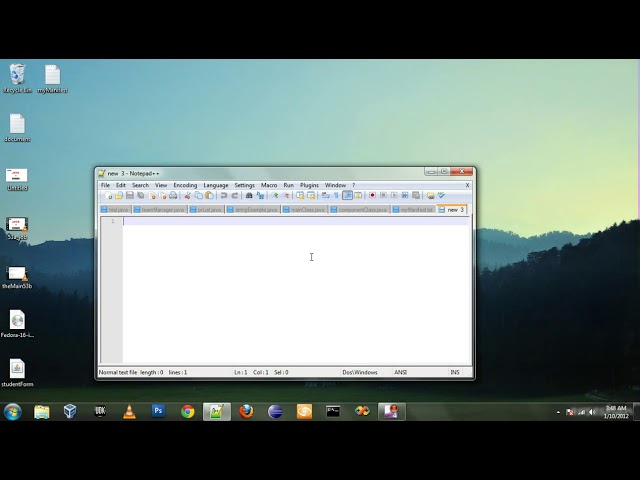Toggle Show All Characters pilcrow icon
640x480 pixels.
point(336,196)
